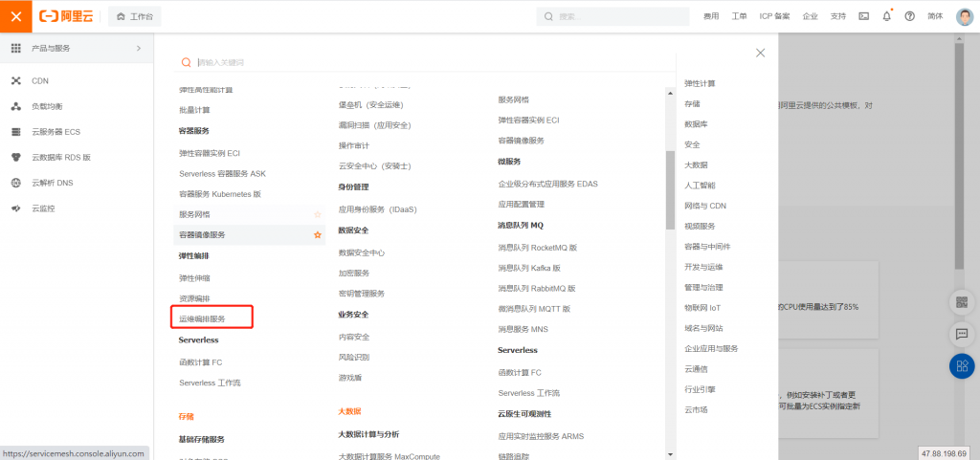Toggle the favorite star for 容器镜像服务
The width and height of the screenshot is (980, 460).
(x=318, y=235)
